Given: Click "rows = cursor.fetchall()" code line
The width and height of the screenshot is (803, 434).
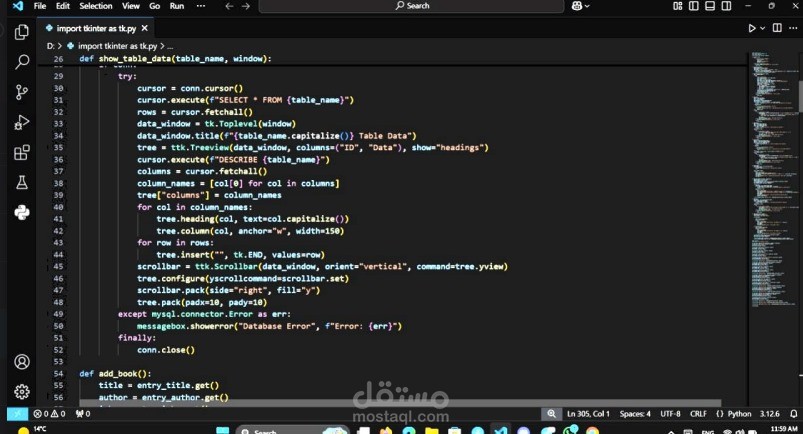Looking at the screenshot, I should click(195, 112).
